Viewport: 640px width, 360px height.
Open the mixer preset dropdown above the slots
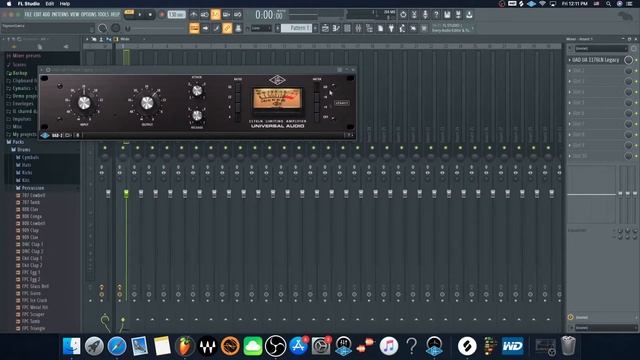[x=601, y=49]
